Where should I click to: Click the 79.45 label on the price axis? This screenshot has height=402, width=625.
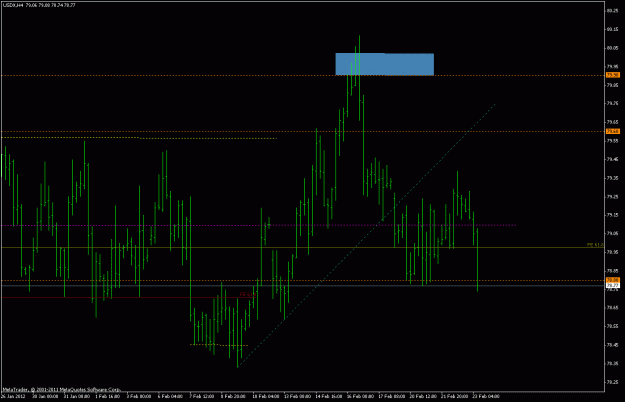point(612,159)
